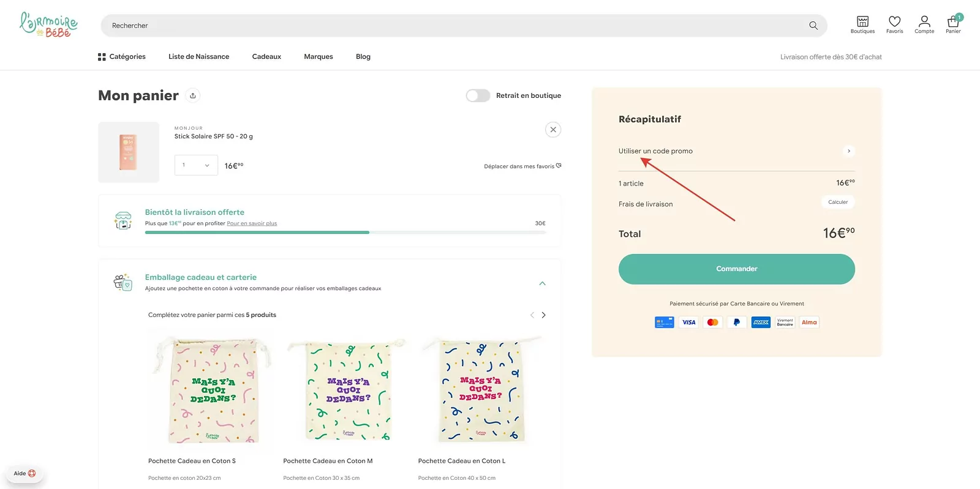Follow the Pour en savoir plus link
Image resolution: width=980 pixels, height=489 pixels.
click(252, 223)
